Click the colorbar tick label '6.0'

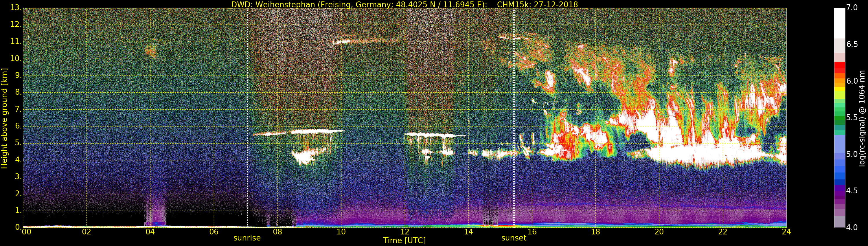pos(852,81)
